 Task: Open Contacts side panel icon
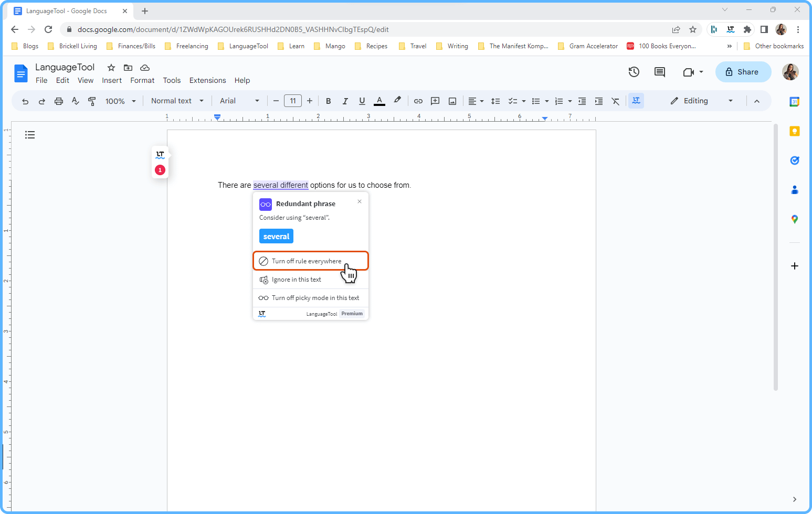(x=795, y=190)
